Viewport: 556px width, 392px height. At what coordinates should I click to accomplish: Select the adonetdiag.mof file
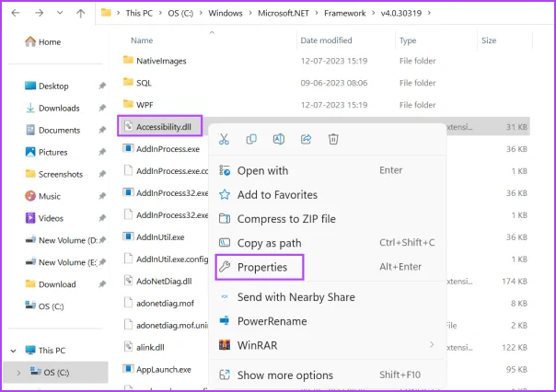pos(158,303)
